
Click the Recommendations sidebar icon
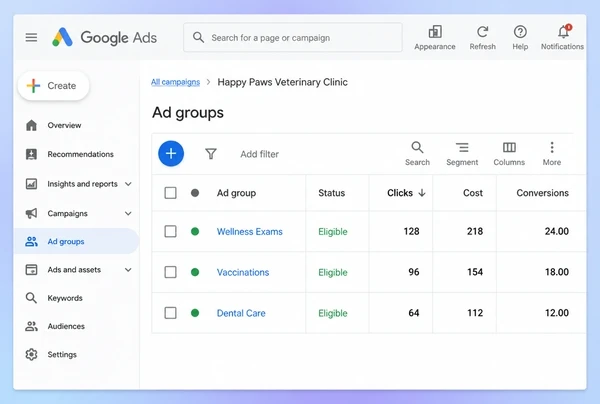tap(31, 154)
